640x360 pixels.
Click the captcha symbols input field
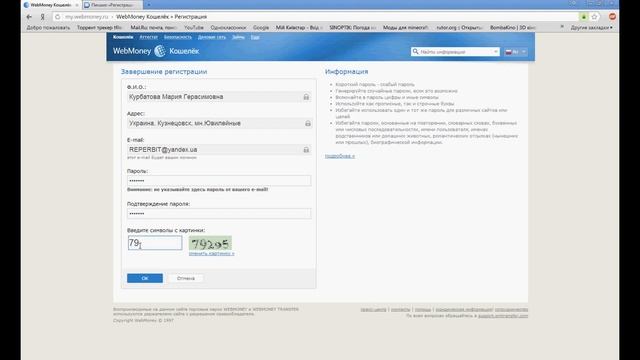(155, 243)
